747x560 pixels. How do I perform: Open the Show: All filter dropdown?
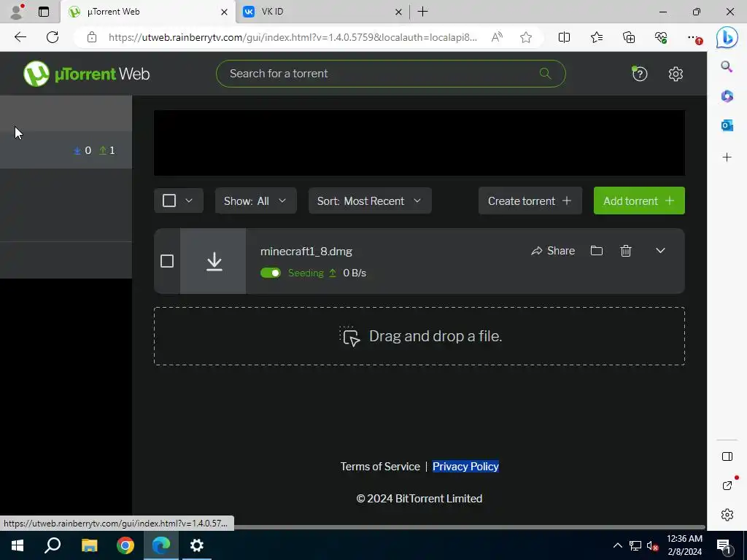pyautogui.click(x=256, y=201)
